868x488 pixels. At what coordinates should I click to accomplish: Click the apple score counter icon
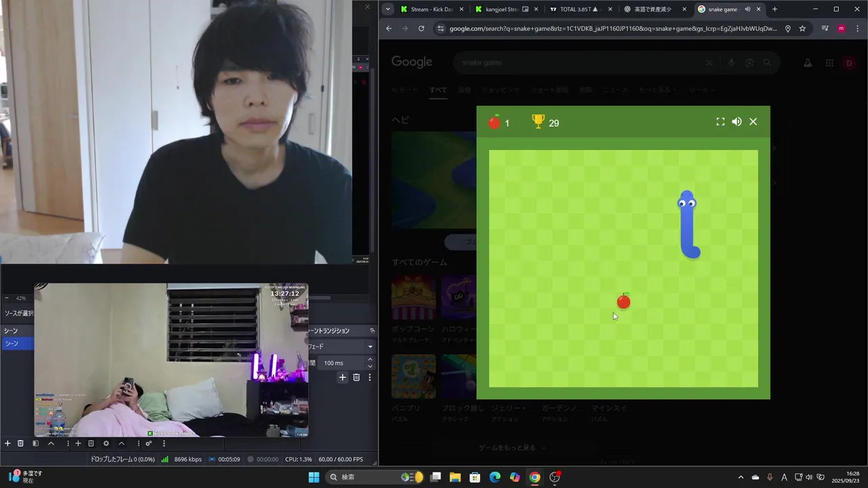pyautogui.click(x=494, y=122)
